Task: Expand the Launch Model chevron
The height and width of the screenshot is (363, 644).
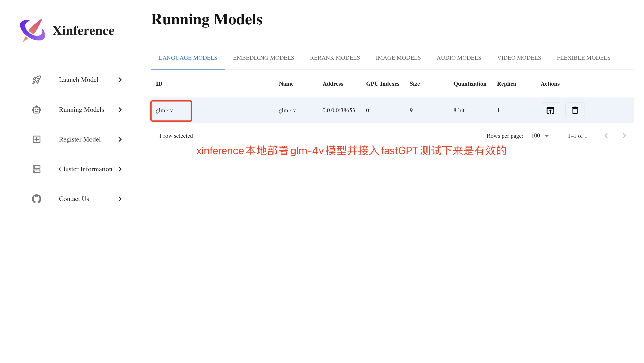Action: coord(120,80)
